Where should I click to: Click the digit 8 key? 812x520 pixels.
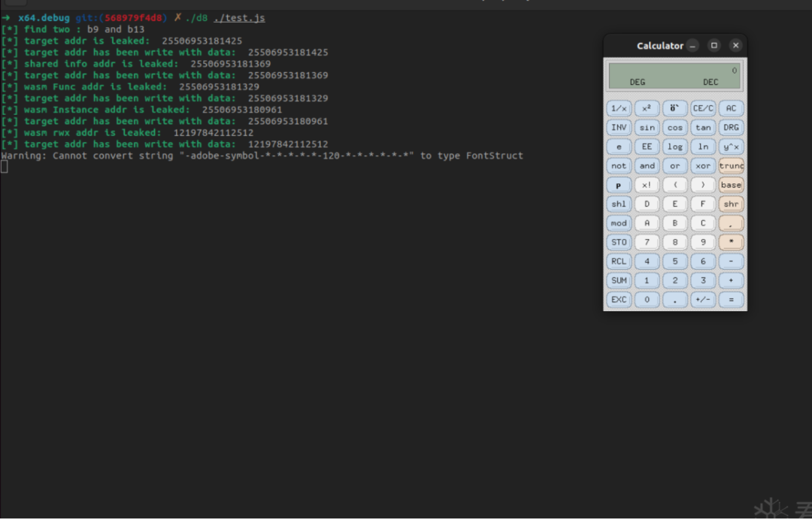(x=674, y=242)
